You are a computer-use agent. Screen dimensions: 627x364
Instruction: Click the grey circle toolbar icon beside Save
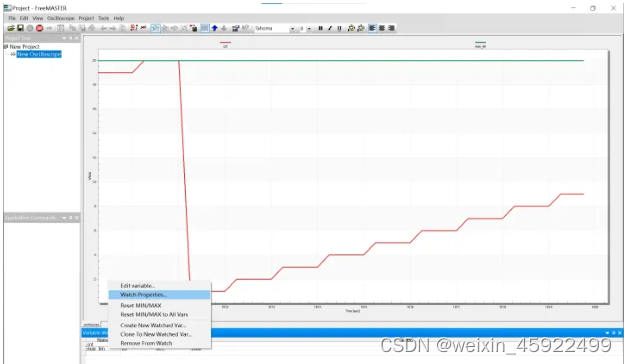coord(30,28)
